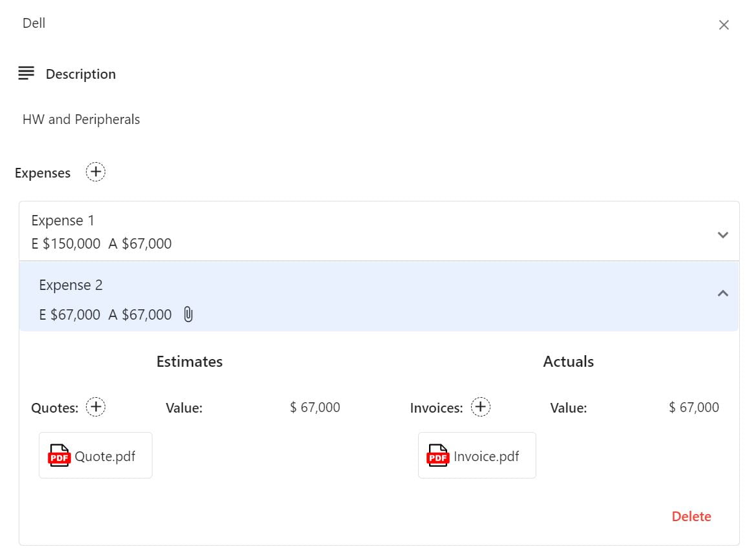Click the paperclip attachment icon on Expense 2
Viewport: 756px width, 556px height.
click(x=188, y=314)
